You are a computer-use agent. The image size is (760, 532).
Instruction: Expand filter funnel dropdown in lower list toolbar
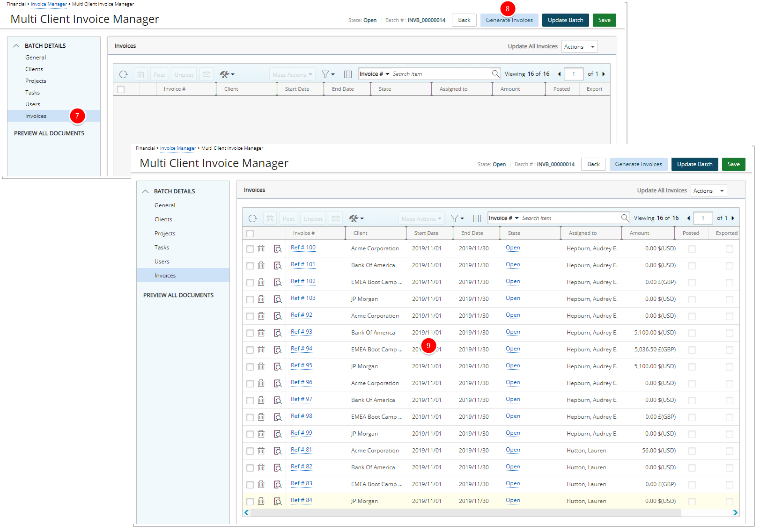pos(457,219)
